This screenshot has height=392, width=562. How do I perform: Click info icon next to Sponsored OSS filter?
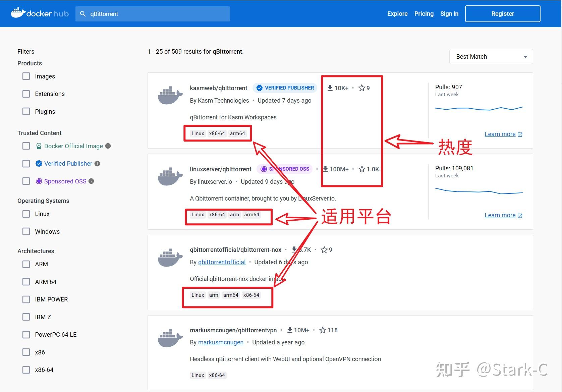click(92, 181)
